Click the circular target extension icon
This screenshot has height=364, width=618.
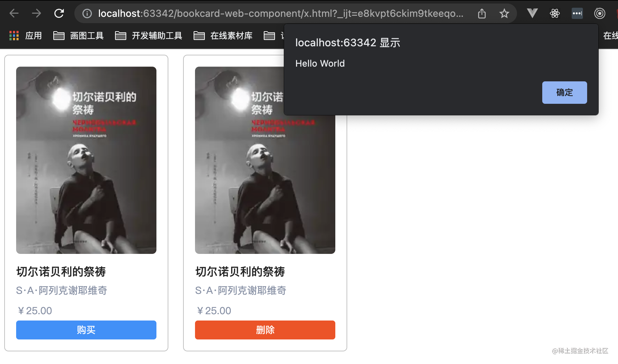(600, 13)
